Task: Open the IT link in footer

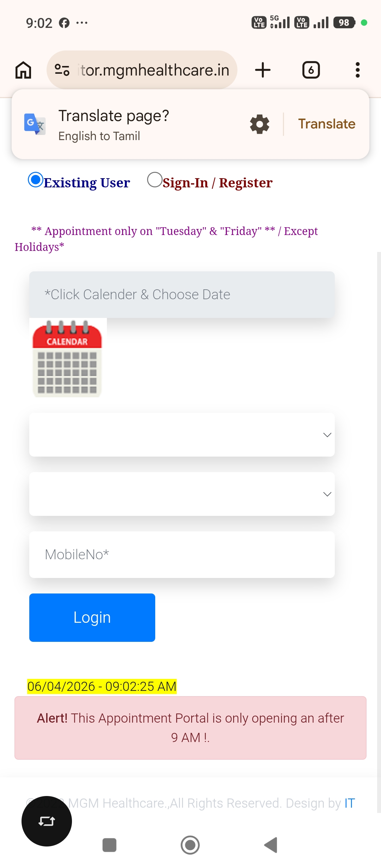Action: click(x=350, y=803)
